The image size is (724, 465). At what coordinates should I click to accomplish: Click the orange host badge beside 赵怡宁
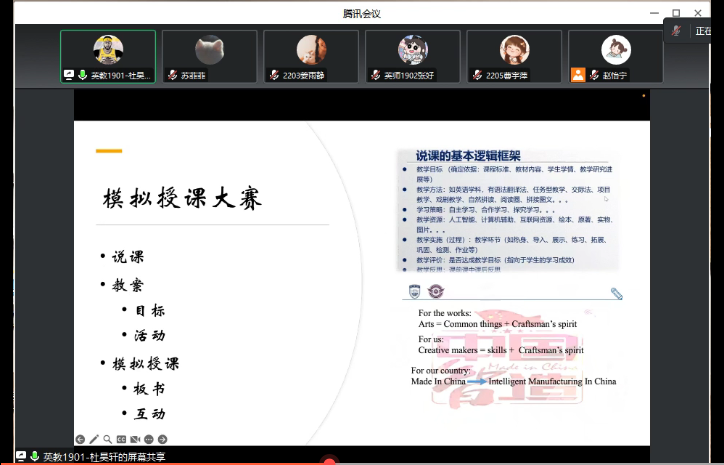(x=578, y=74)
